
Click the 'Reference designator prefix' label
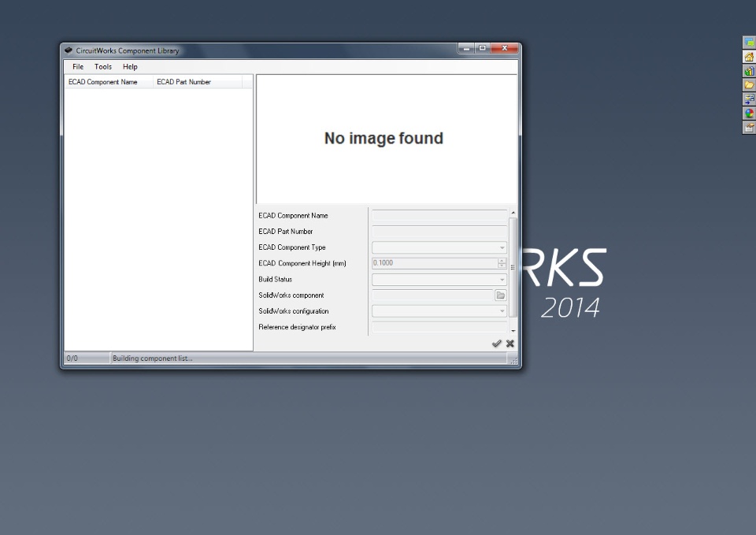tap(297, 327)
